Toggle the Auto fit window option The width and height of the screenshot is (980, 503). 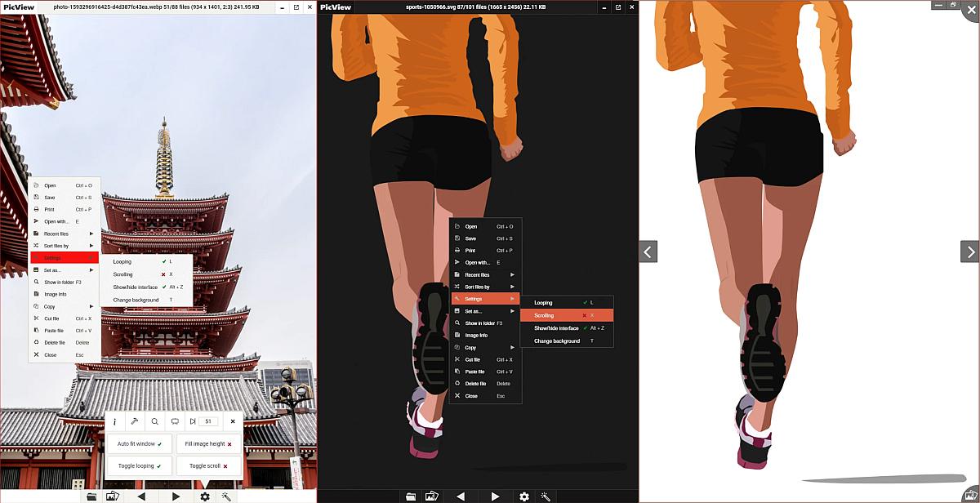[140, 444]
